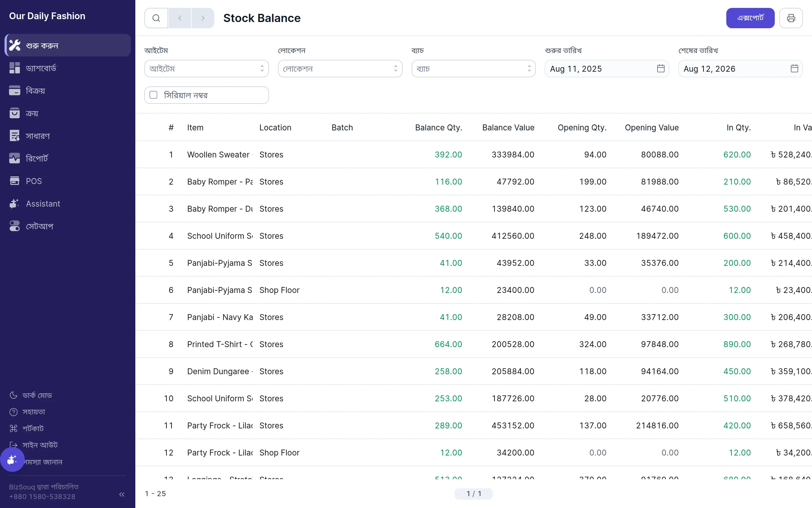Open সমস্যা জানান menu item
812x508 pixels.
pyautogui.click(x=43, y=462)
